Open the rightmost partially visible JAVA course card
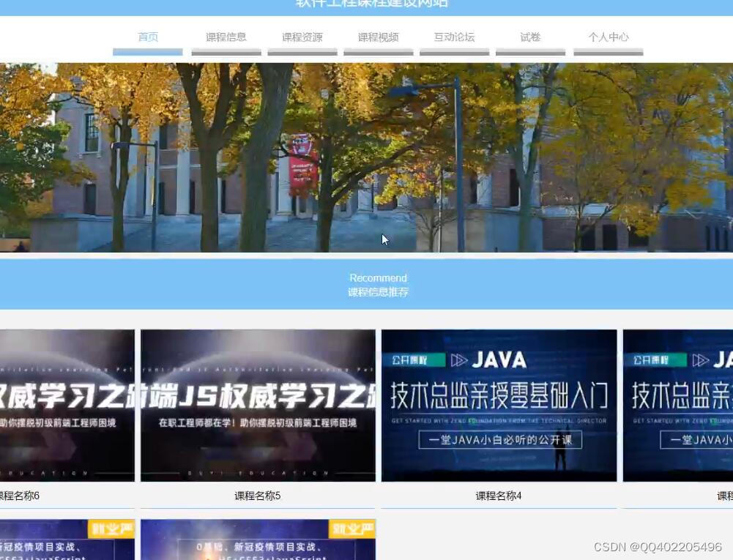 pyautogui.click(x=677, y=405)
